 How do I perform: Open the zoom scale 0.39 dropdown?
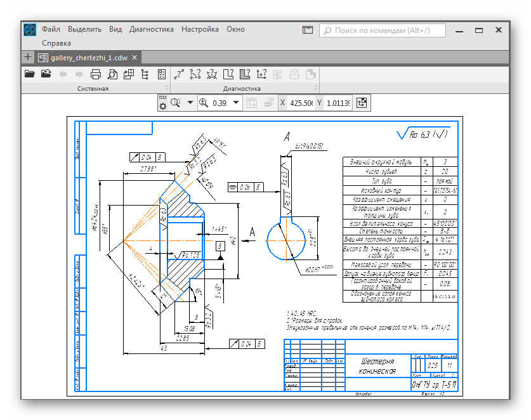(x=236, y=103)
